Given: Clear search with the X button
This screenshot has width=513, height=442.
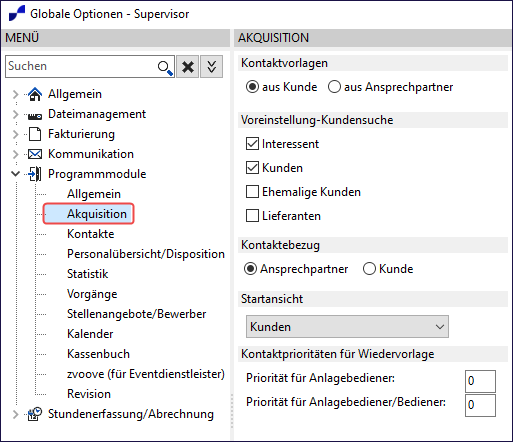Looking at the screenshot, I should [x=188, y=67].
